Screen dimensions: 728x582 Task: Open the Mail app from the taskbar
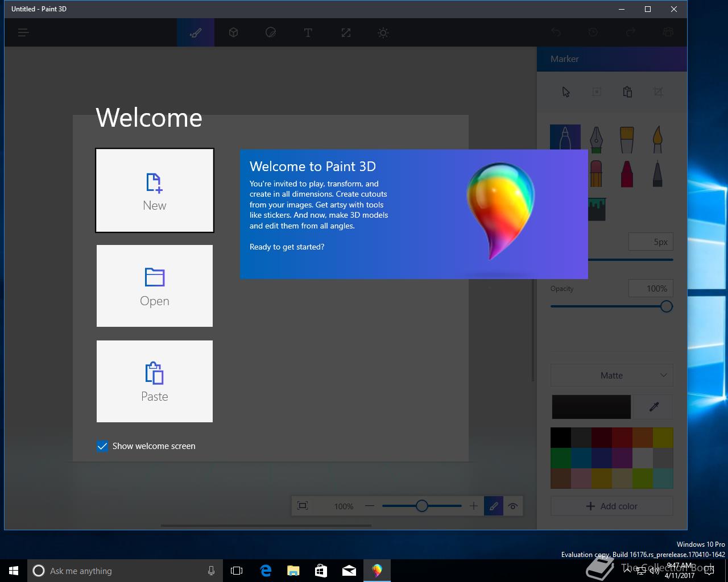349,571
